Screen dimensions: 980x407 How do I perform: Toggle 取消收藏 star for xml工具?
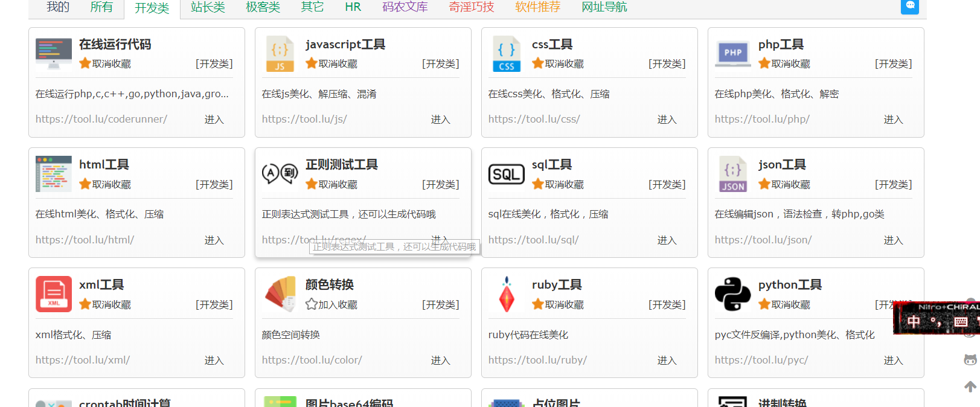[105, 304]
